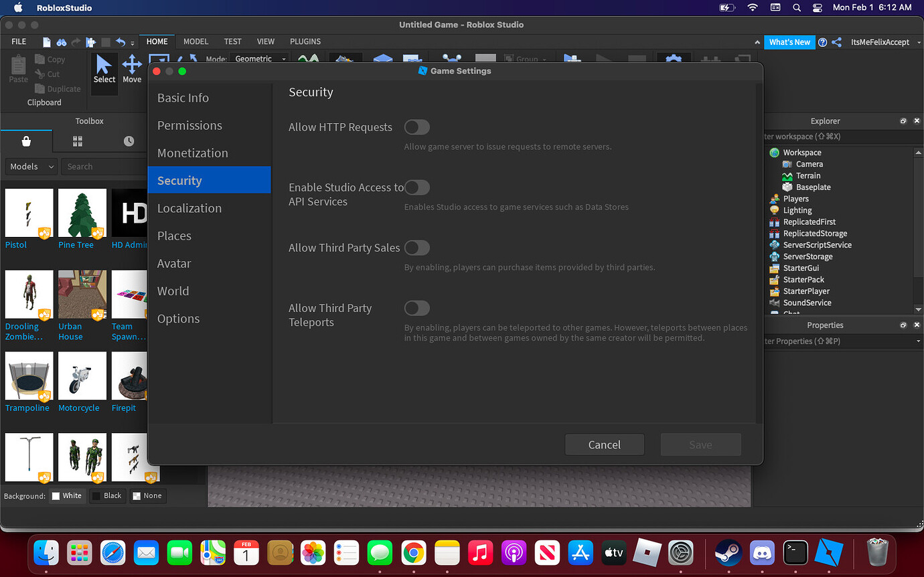Screen dimensions: 924x577
Task: Switch to the MODEL ribbon tab
Action: (196, 42)
